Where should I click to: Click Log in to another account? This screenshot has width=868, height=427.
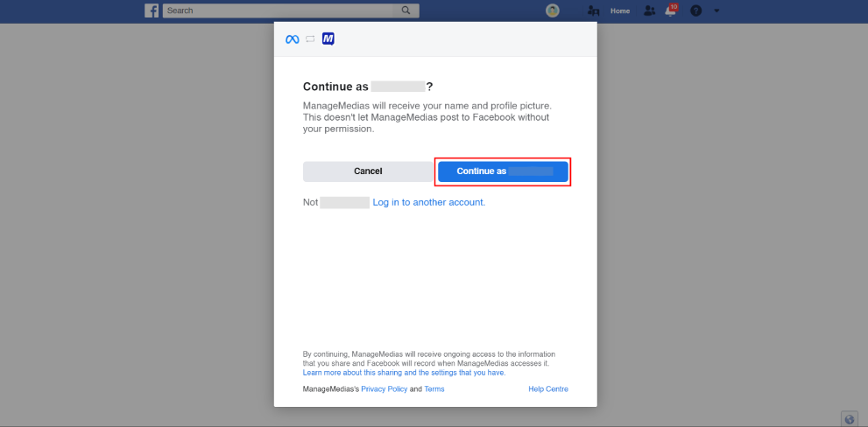(429, 202)
